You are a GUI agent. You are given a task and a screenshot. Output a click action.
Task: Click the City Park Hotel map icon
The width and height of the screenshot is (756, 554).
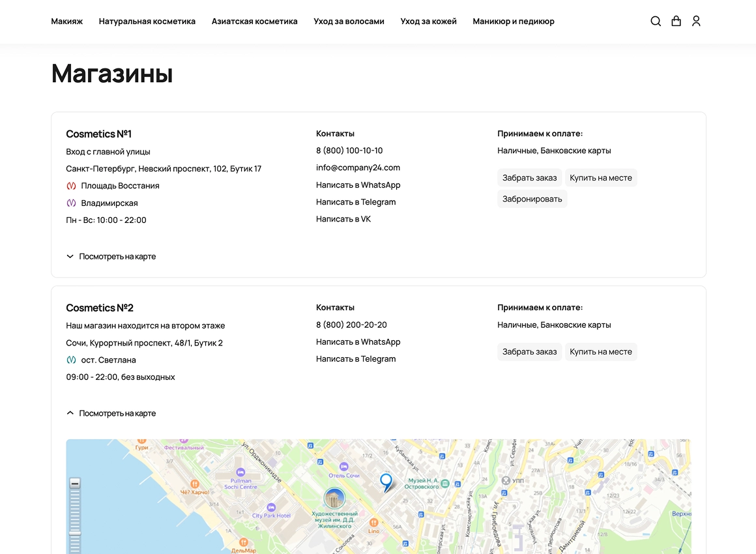tap(271, 507)
